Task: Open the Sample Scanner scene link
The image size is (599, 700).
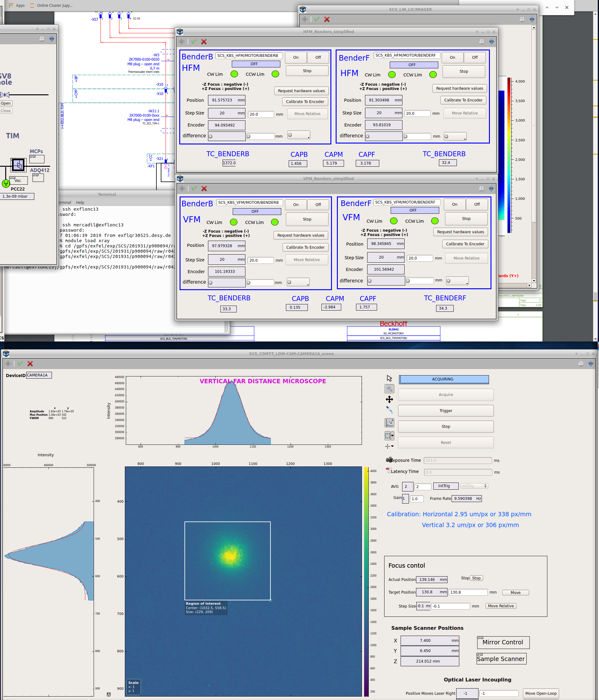Action: tap(501, 659)
